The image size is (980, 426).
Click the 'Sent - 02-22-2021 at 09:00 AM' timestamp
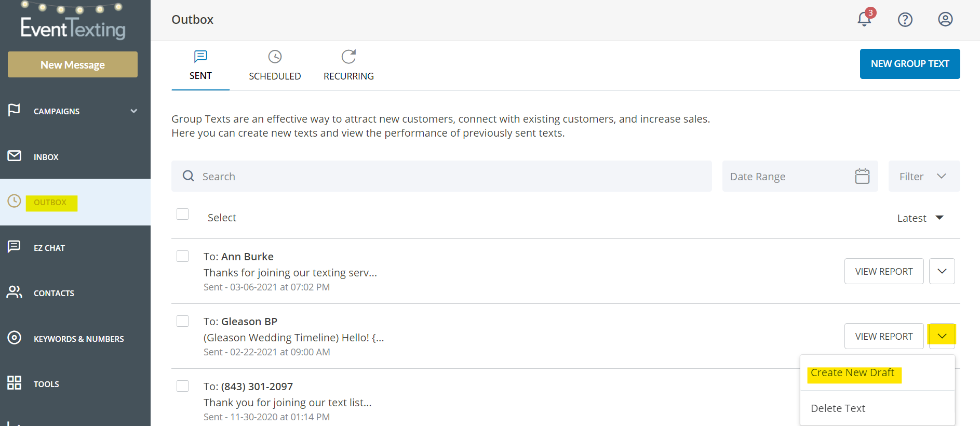click(267, 352)
